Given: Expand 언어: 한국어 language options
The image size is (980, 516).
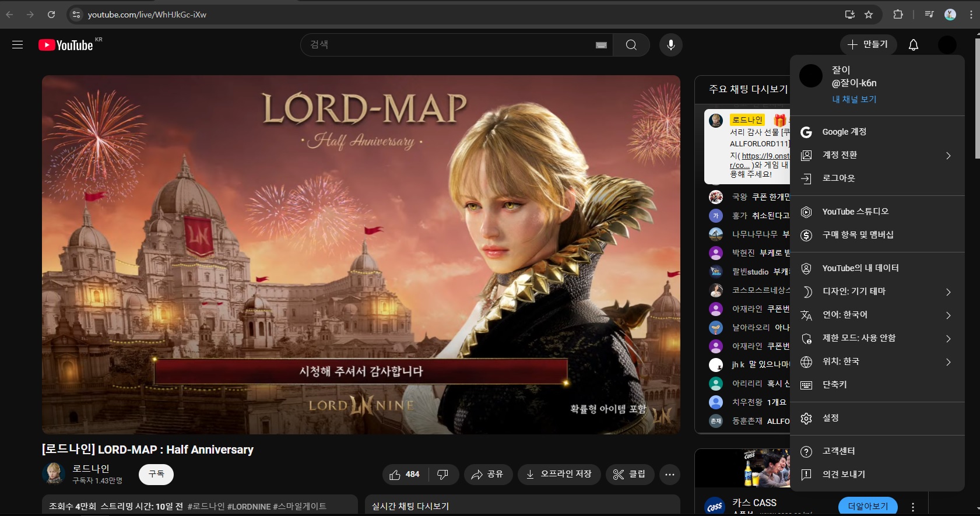Looking at the screenshot, I should click(x=877, y=315).
